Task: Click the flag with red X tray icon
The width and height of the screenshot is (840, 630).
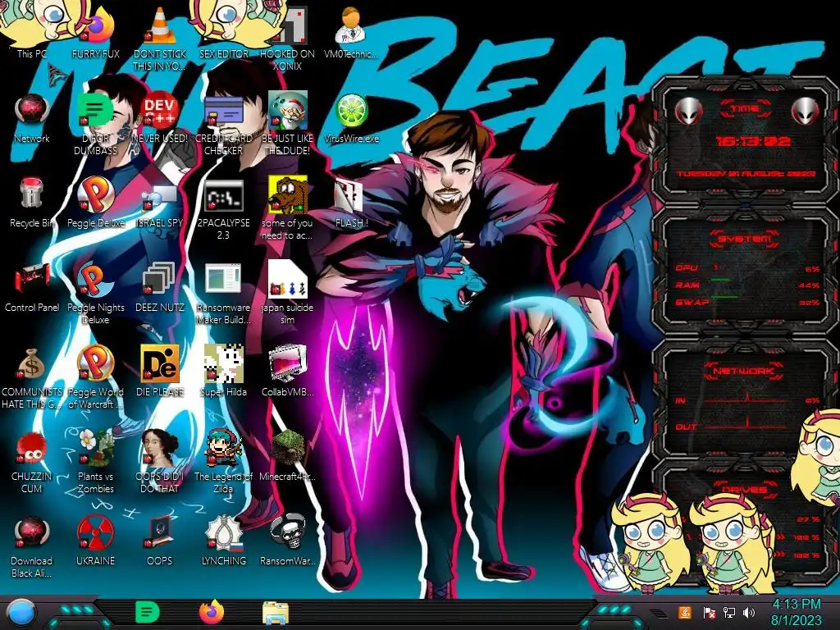Action: [x=709, y=612]
